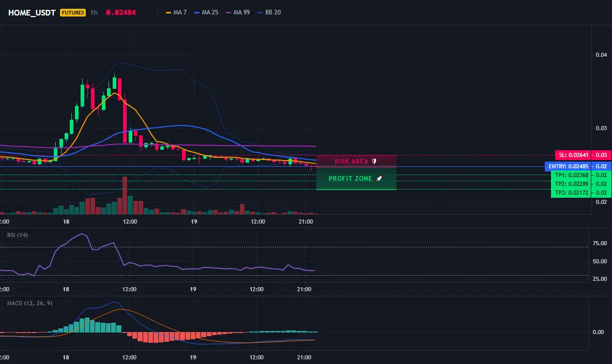Click the HOME_USDT symbol title
612x364 pixels.
32,12
